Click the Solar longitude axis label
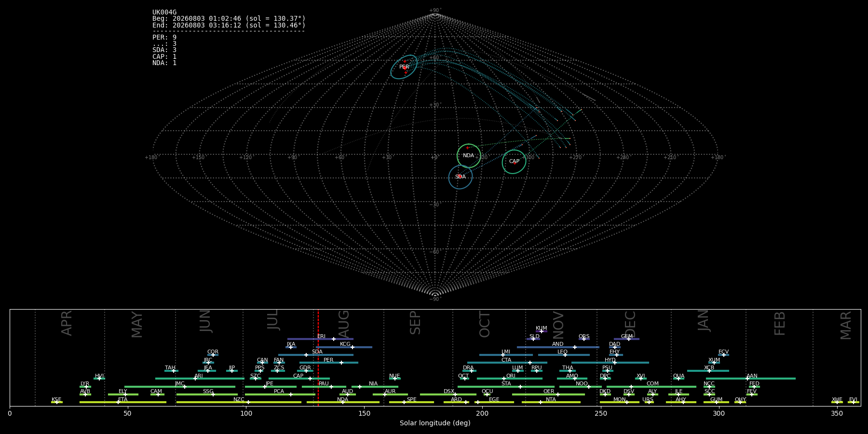This screenshot has width=868, height=434. 435,423
